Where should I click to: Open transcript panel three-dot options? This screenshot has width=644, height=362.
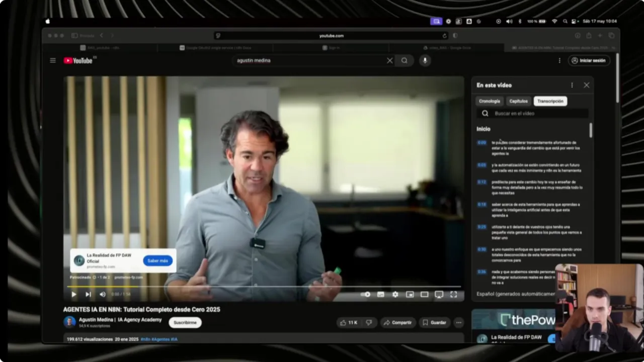point(572,85)
